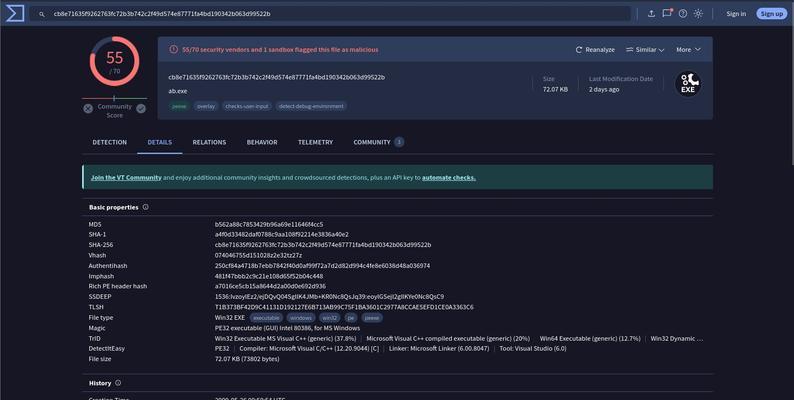Image resolution: width=794 pixels, height=400 pixels.
Task: Click the peexe tag under file name
Action: 179,106
